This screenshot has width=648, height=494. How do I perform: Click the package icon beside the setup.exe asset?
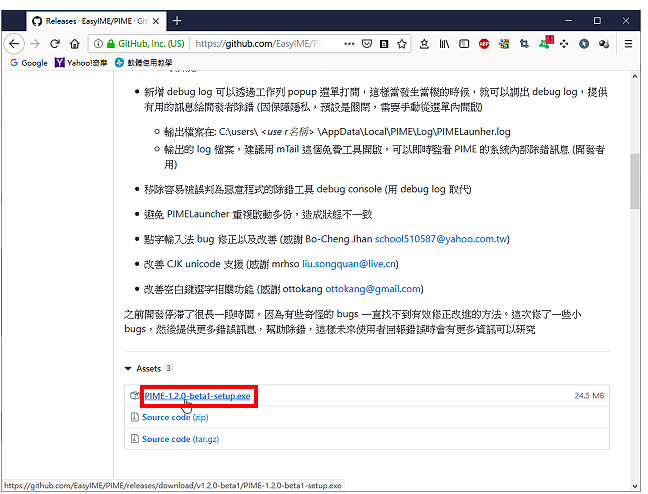[x=135, y=396]
